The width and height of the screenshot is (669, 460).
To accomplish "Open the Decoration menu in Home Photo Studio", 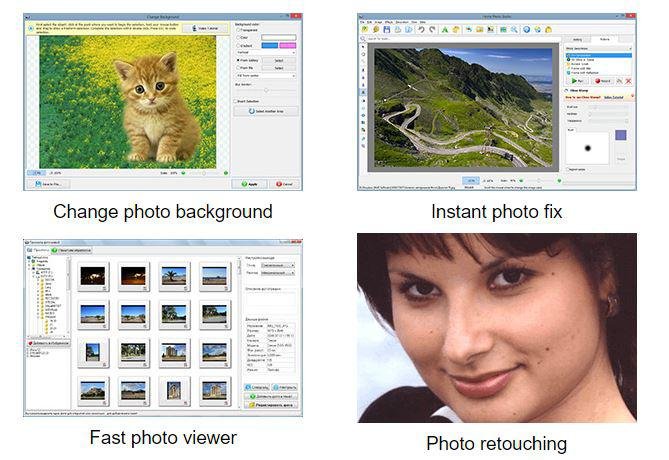I will click(402, 22).
